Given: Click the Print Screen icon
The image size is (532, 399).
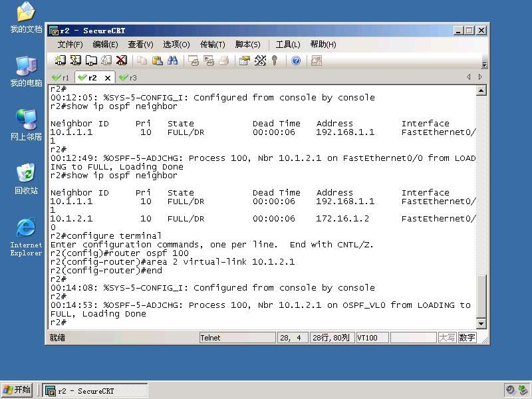Looking at the screenshot, I should coord(194,61).
